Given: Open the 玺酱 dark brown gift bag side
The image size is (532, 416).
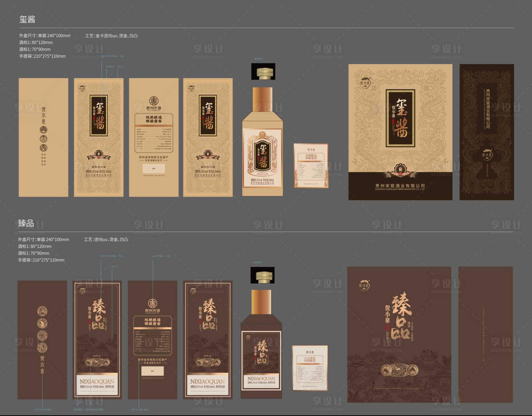Looking at the screenshot, I should (487, 132).
